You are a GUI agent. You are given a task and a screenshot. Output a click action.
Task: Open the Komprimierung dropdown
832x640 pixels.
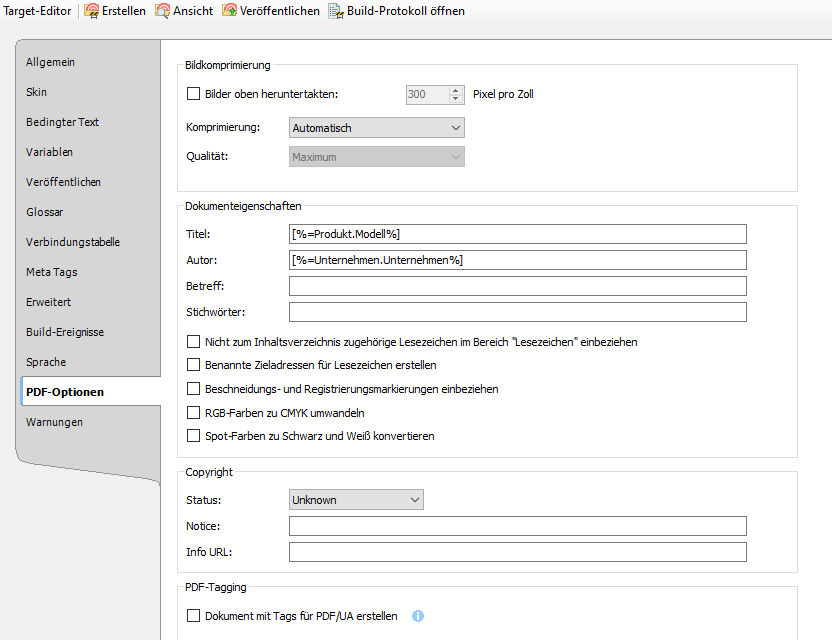click(x=376, y=128)
